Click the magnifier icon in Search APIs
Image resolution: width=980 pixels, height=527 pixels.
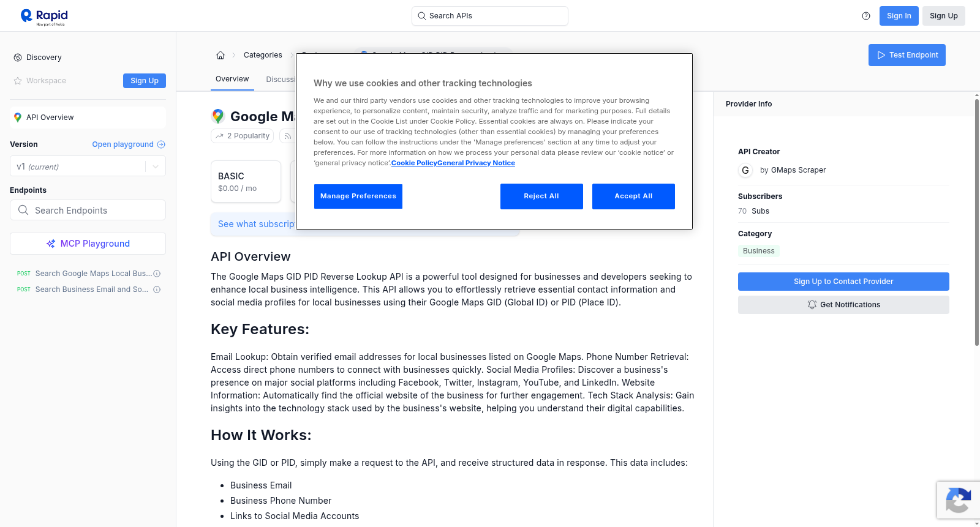[422, 16]
